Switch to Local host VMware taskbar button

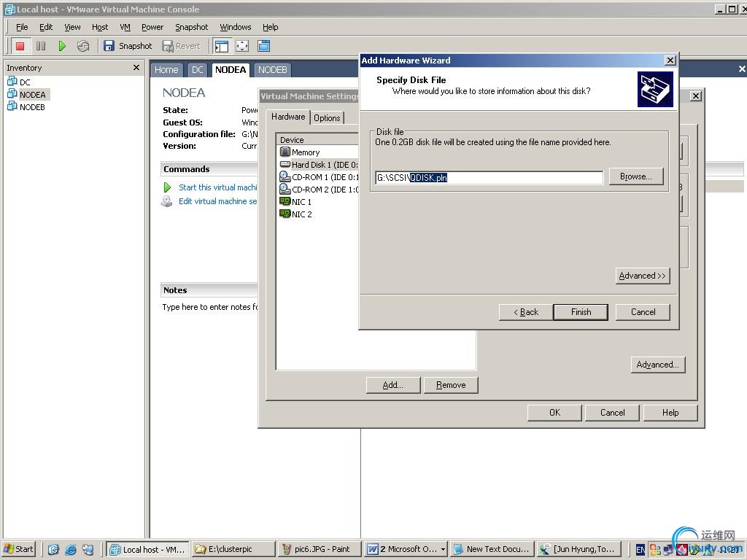pyautogui.click(x=147, y=549)
